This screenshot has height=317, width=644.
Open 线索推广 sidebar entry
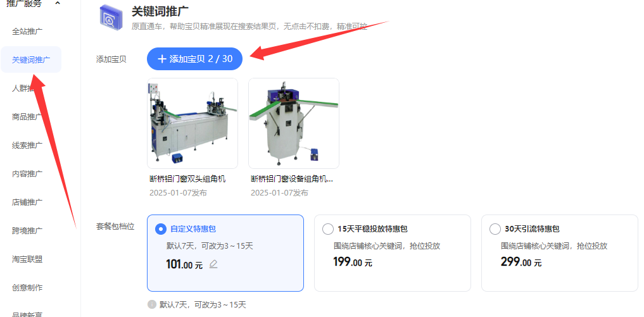27,146
